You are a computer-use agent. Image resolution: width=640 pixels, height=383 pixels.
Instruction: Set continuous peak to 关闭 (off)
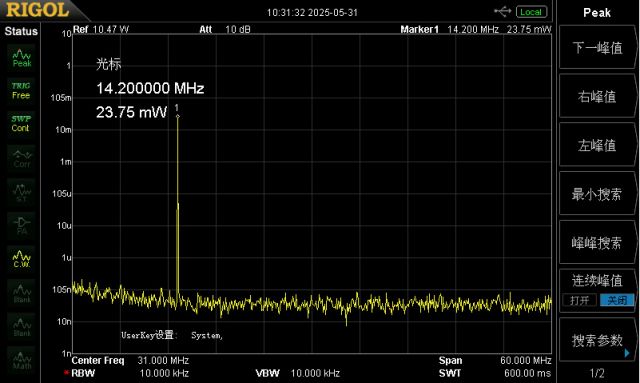617,301
